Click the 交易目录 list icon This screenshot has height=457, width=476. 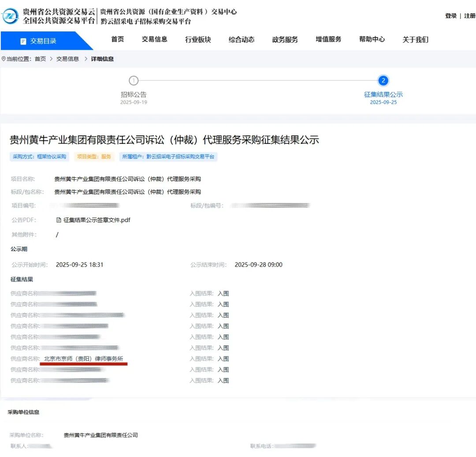pyautogui.click(x=23, y=41)
